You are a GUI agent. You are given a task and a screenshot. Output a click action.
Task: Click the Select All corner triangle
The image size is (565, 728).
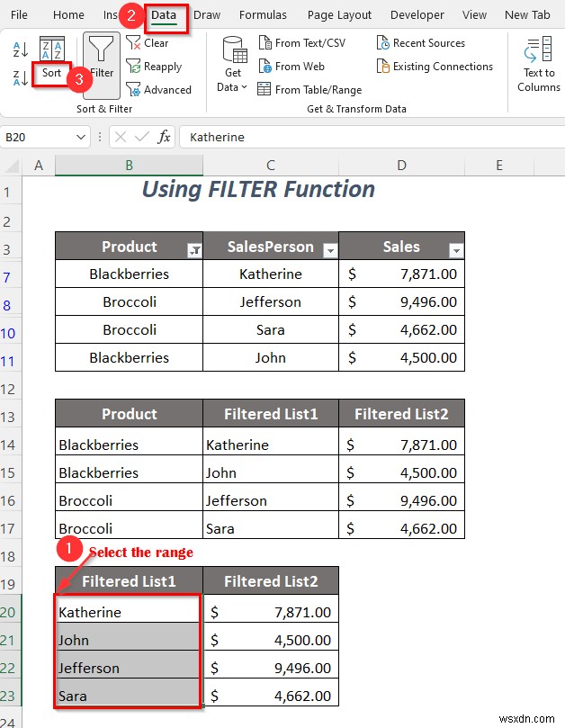tap(12, 166)
